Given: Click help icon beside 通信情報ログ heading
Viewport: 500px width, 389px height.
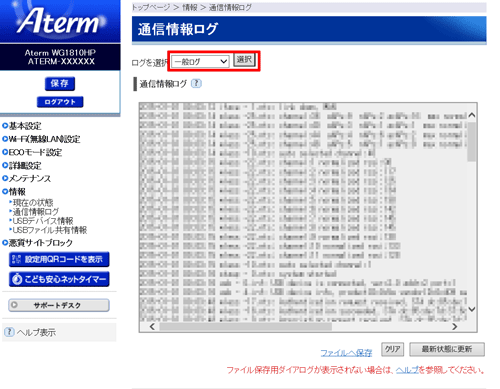Looking at the screenshot, I should coord(196,83).
